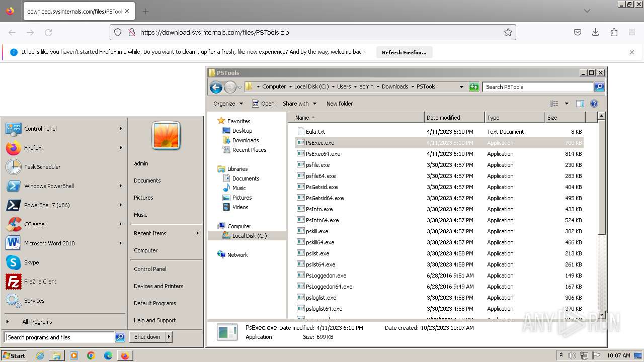Image resolution: width=644 pixels, height=362 pixels.
Task: Click the Start menu search programs box
Action: point(59,337)
